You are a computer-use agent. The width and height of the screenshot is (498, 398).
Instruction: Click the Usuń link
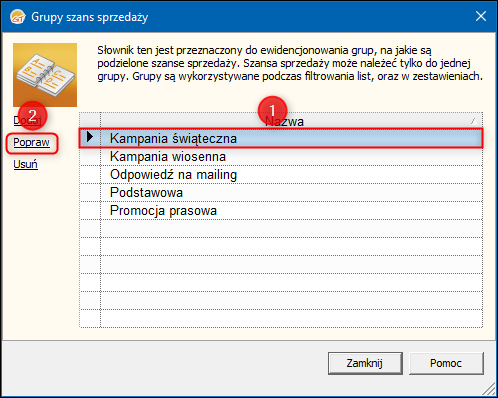[25, 164]
